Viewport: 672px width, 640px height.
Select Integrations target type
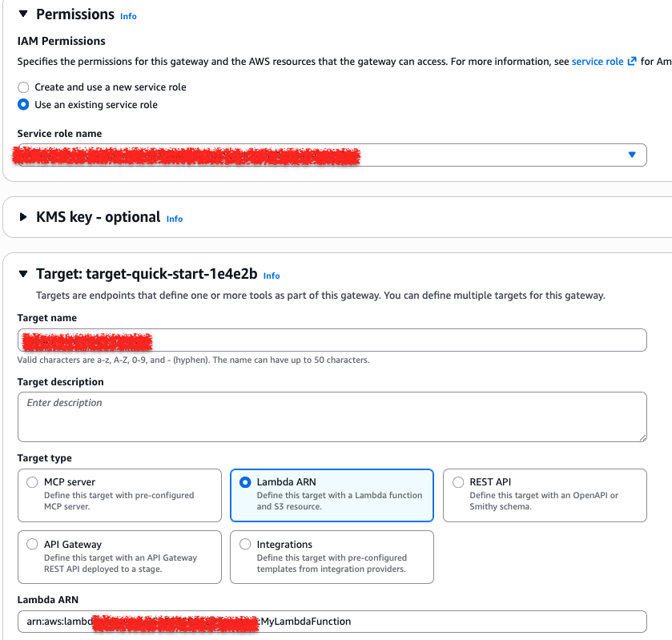point(245,544)
